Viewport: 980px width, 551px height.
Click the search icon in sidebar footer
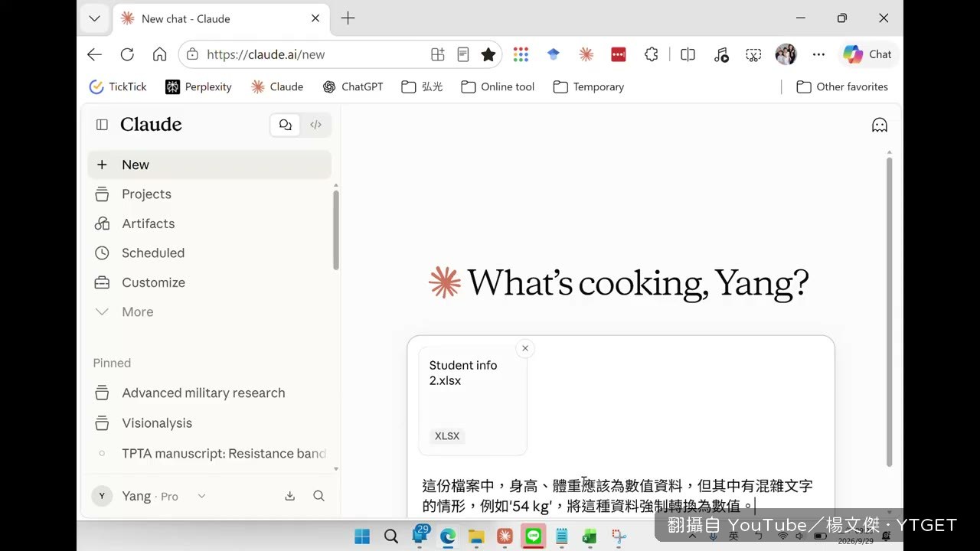(x=319, y=496)
